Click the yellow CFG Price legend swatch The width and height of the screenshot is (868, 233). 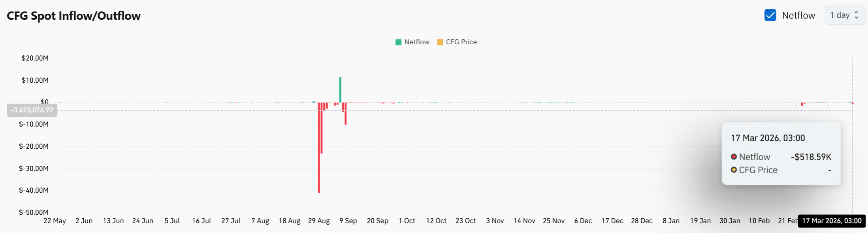[440, 42]
